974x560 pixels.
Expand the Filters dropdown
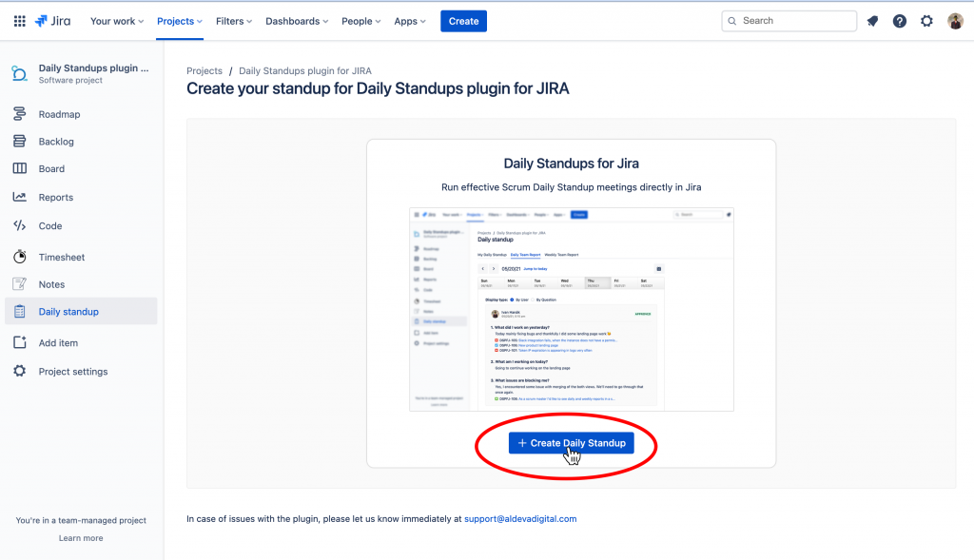click(x=234, y=21)
